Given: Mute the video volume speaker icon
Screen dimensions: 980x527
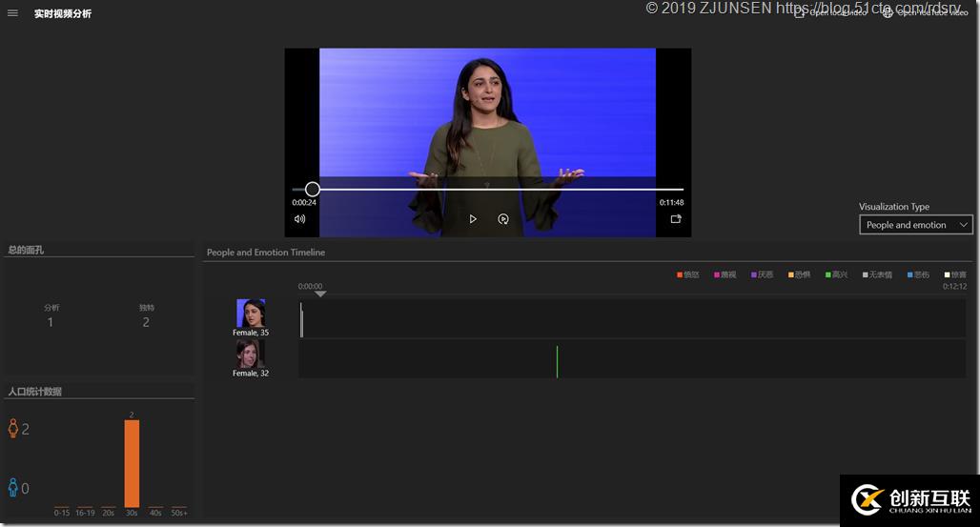Looking at the screenshot, I should (x=300, y=219).
